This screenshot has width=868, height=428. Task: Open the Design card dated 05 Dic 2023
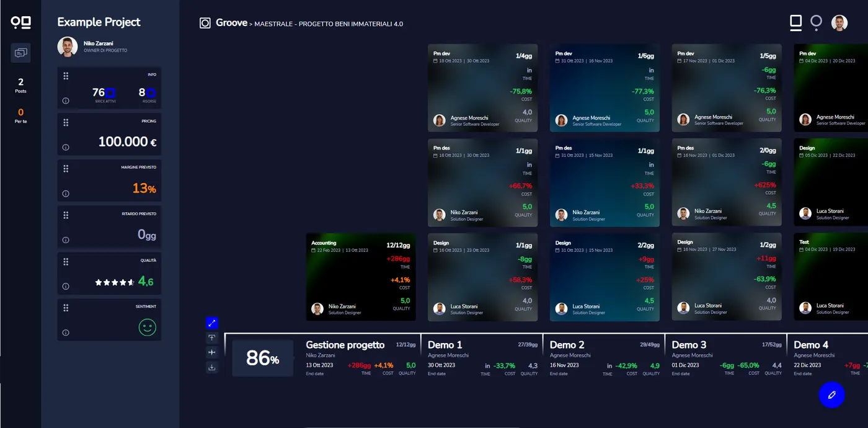(831, 182)
